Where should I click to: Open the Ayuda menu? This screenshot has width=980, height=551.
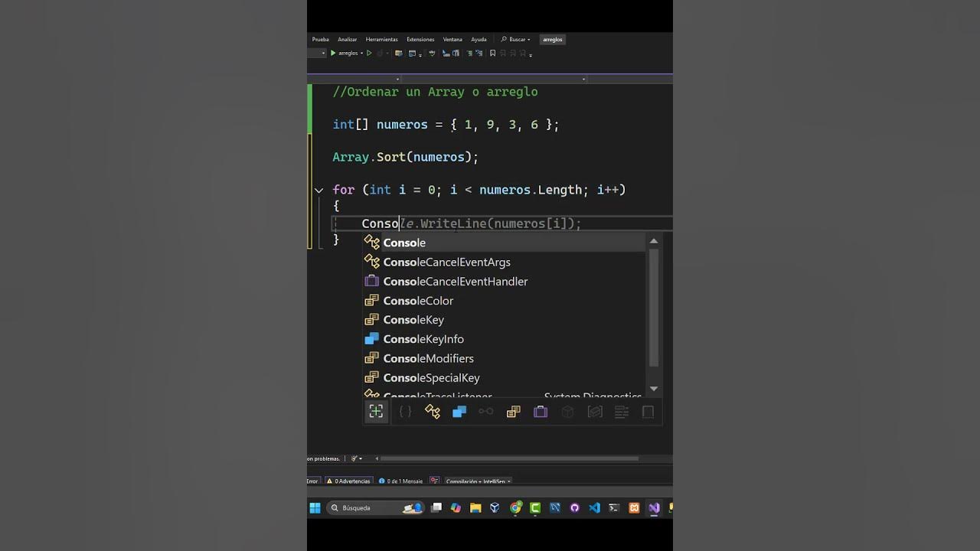479,39
